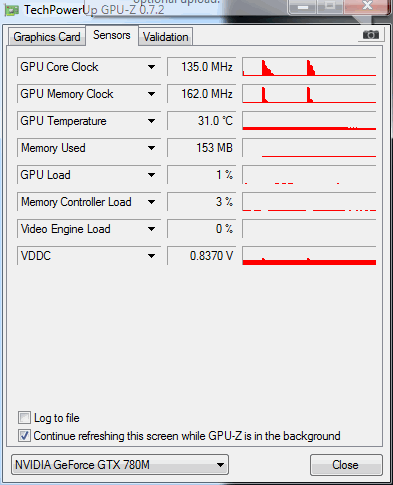Screen dimensions: 393x485
Task: Click the 31.0 °C temperature value field
Action: coord(201,121)
